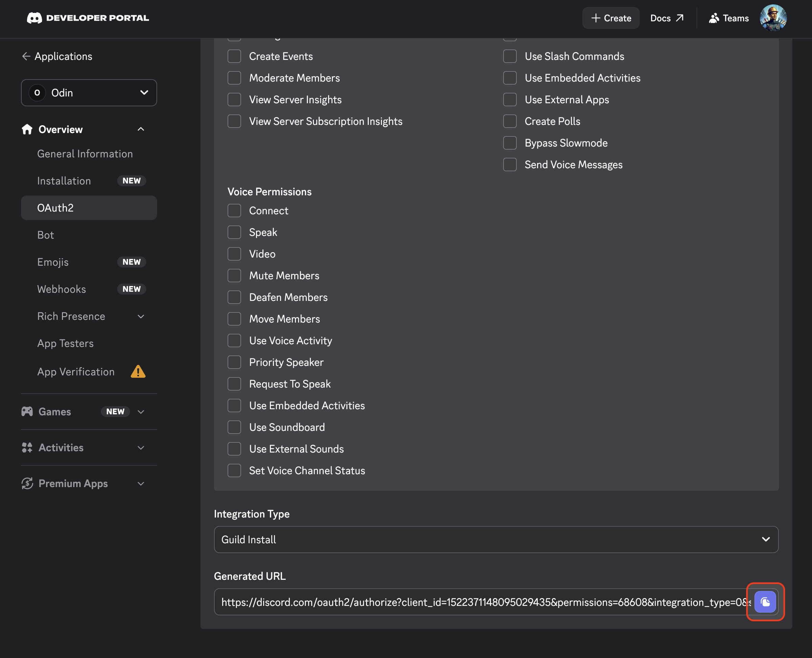The height and width of the screenshot is (658, 812).
Task: Tick the Use External Apps checkbox
Action: coord(510,100)
